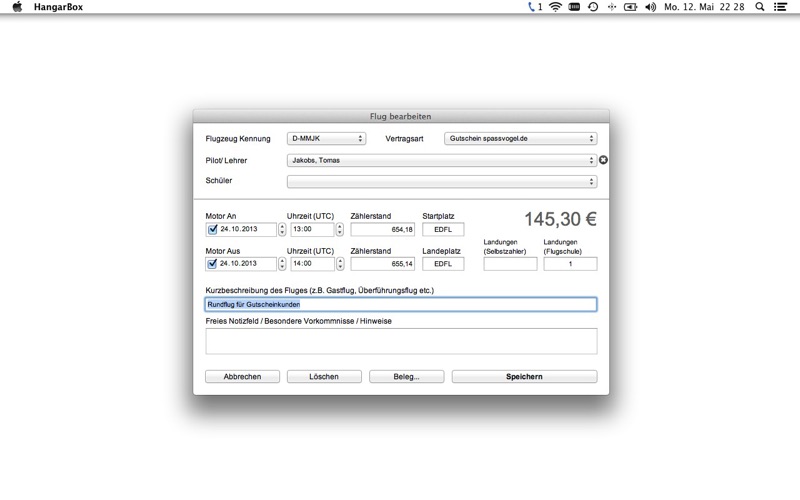Click the stepper next to 14:00
Image resolution: width=800 pixels, height=500 pixels.
tap(340, 264)
